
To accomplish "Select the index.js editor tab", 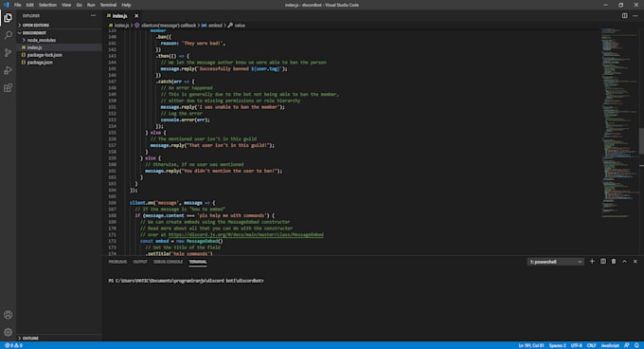I will 119,16.
